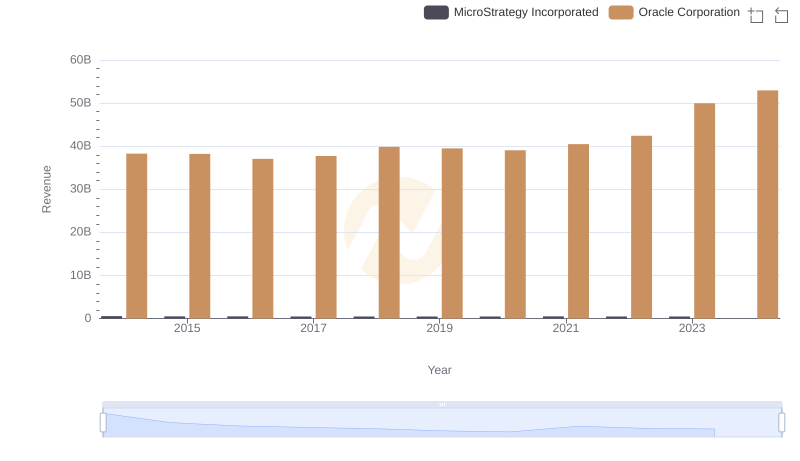Click the Revenue axis title
The height and width of the screenshot is (461, 800).
[46, 189]
